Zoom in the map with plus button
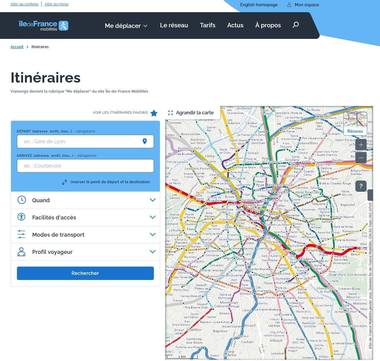The height and width of the screenshot is (361, 380). coord(361,144)
